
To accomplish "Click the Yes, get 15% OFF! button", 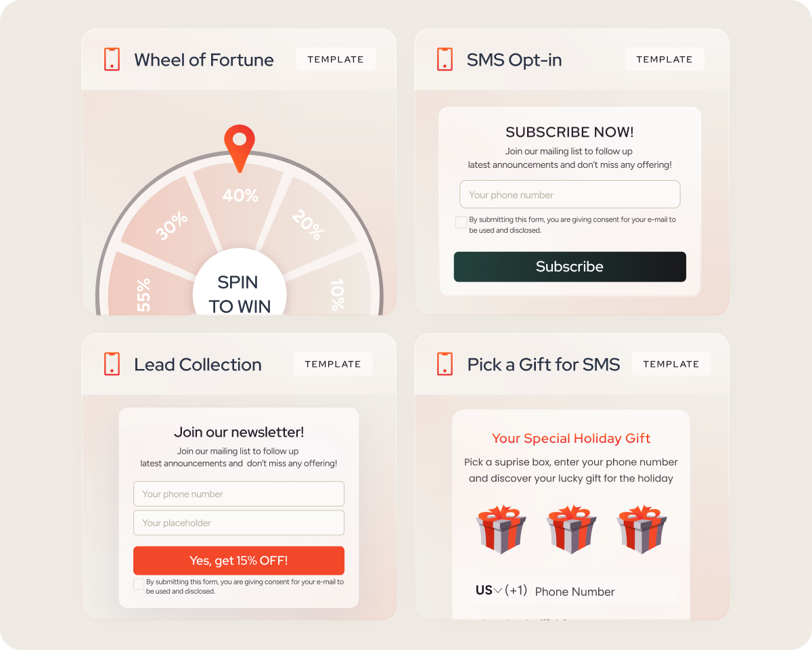I will pyautogui.click(x=239, y=561).
